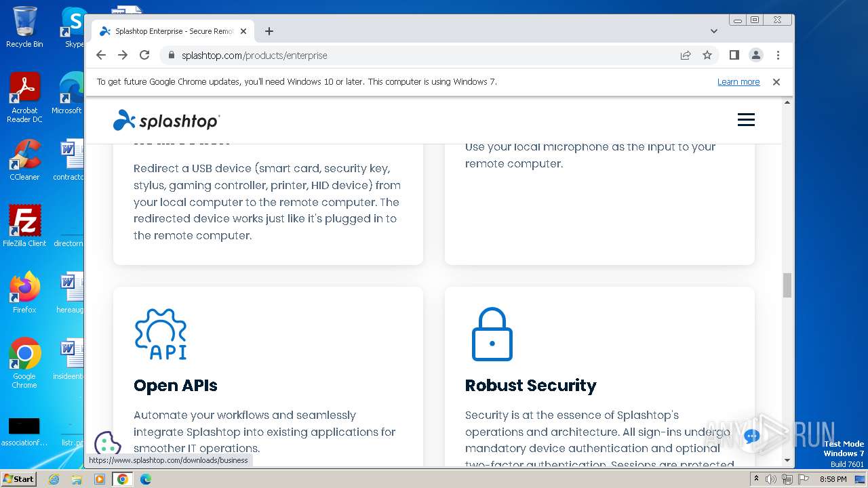Open the media player taskbar icon
This screenshot has width=868, height=488.
pyautogui.click(x=100, y=479)
